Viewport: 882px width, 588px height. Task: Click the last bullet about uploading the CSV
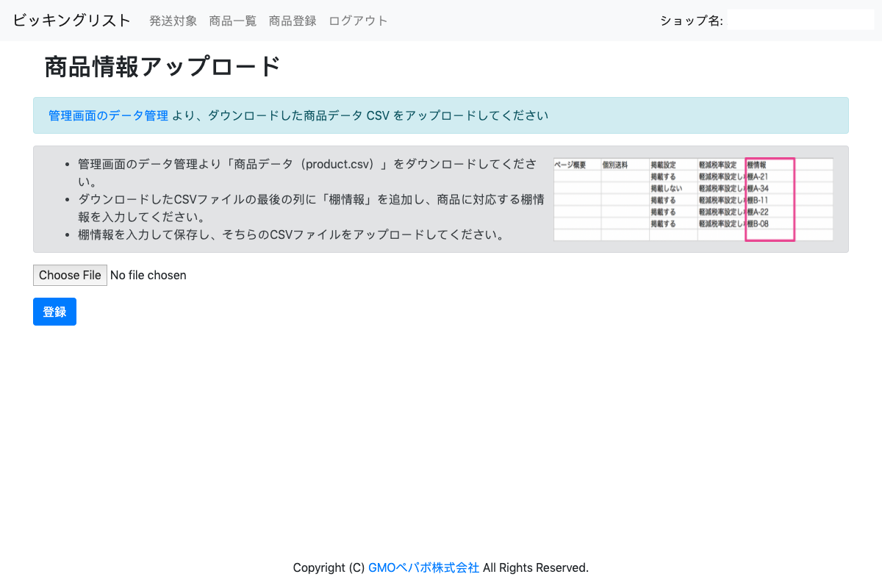pyautogui.click(x=290, y=235)
